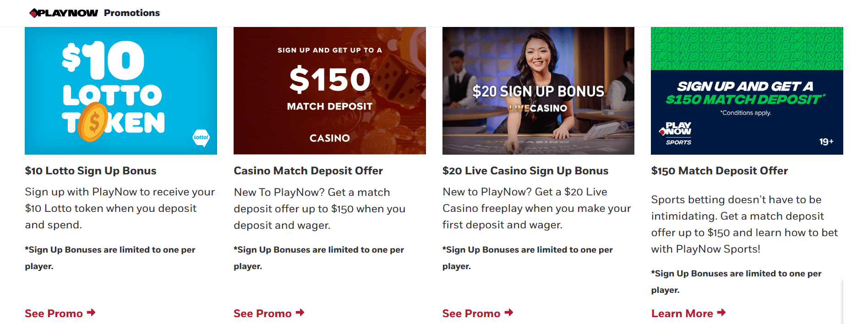Open See Promo for $20 Live Casino Bonus

470,313
